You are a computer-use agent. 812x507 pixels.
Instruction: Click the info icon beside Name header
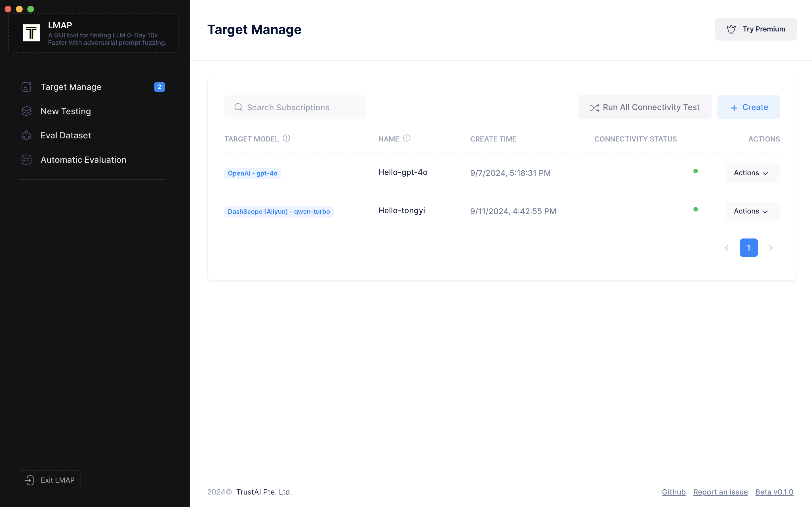pyautogui.click(x=407, y=138)
